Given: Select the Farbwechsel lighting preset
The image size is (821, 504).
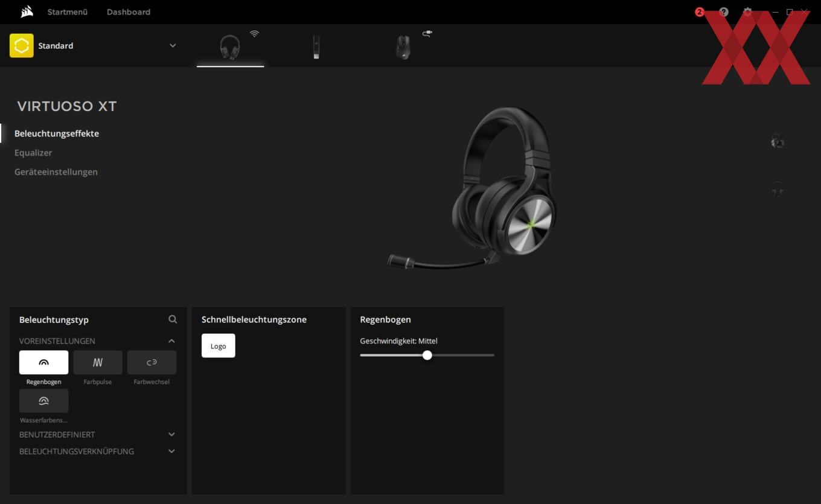Looking at the screenshot, I should tap(152, 362).
